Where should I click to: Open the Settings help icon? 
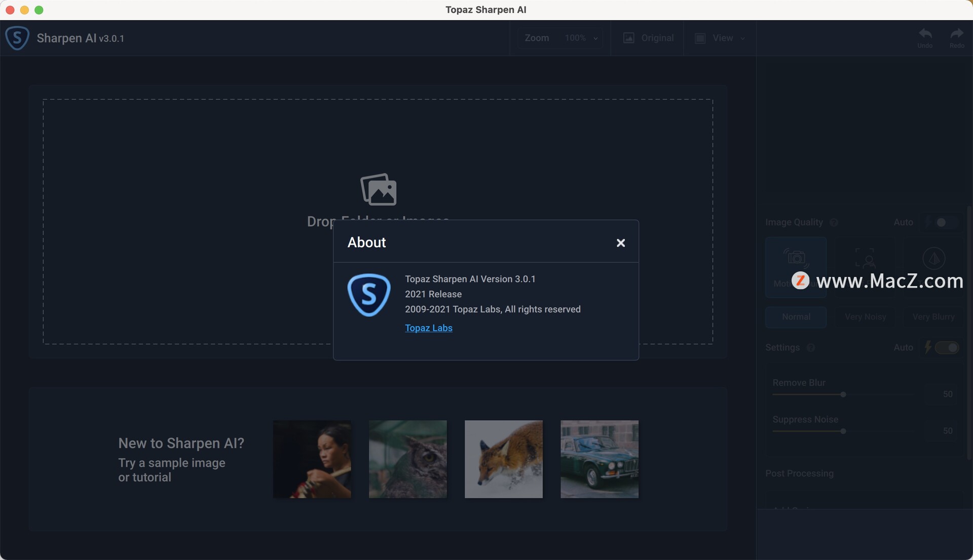pyautogui.click(x=811, y=347)
